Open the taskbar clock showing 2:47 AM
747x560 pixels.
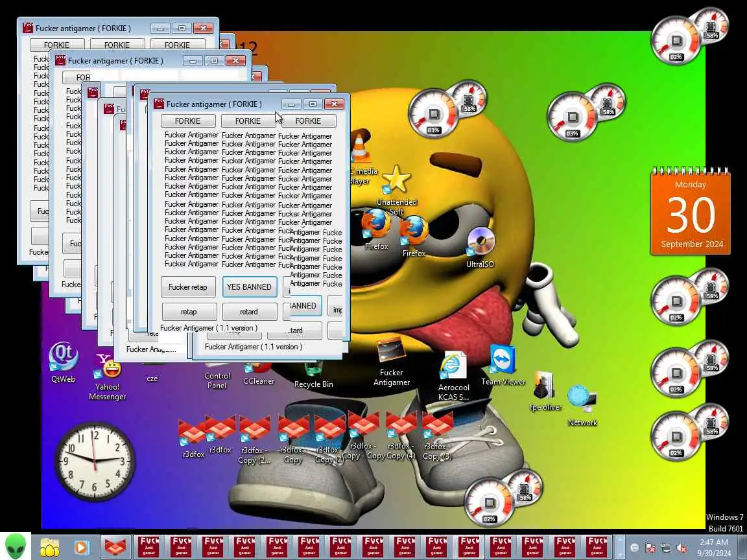(x=714, y=548)
